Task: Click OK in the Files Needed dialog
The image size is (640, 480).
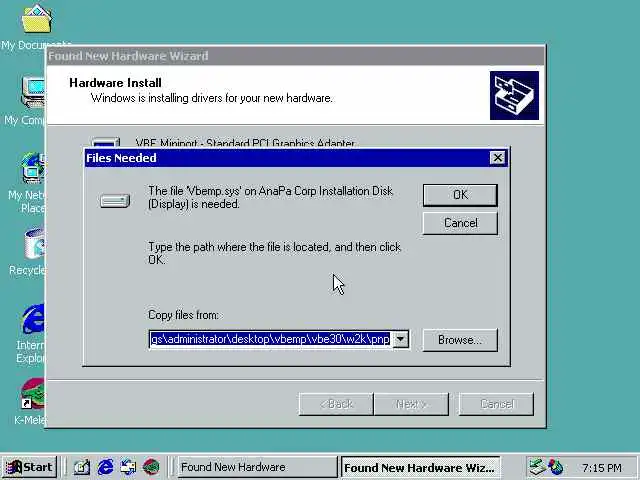Action: click(x=460, y=195)
